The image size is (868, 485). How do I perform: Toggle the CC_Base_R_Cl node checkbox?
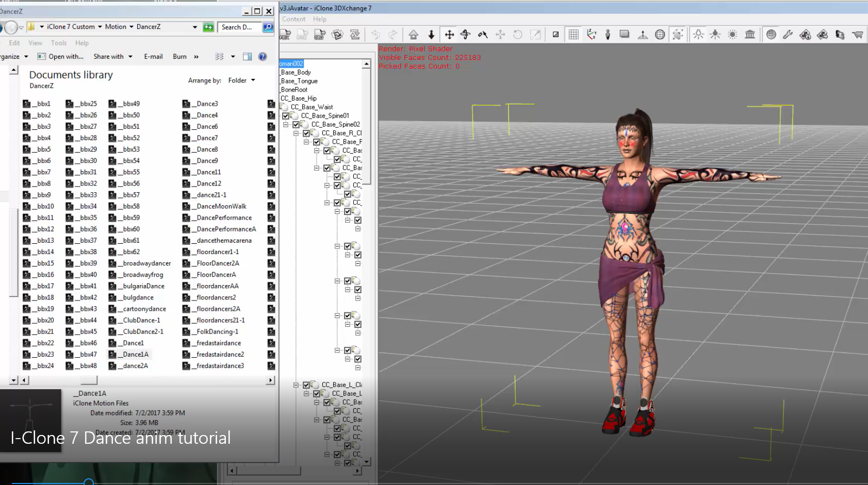[306, 133]
